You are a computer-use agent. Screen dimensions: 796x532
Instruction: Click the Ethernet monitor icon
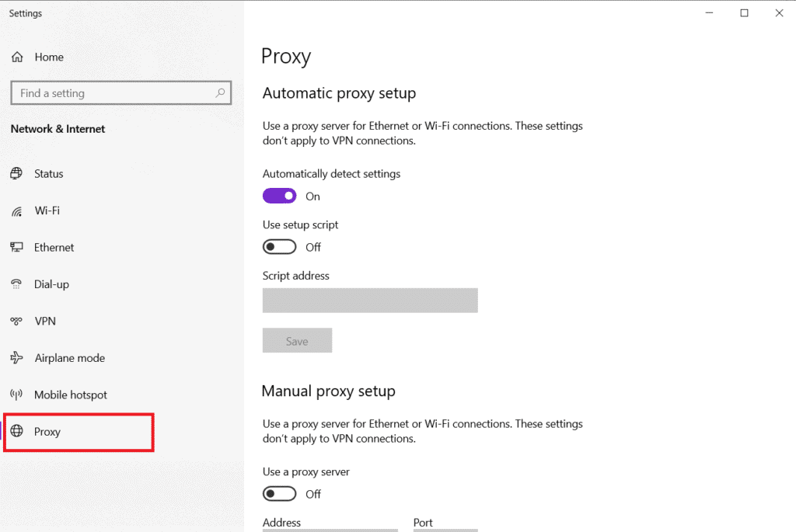click(x=17, y=247)
